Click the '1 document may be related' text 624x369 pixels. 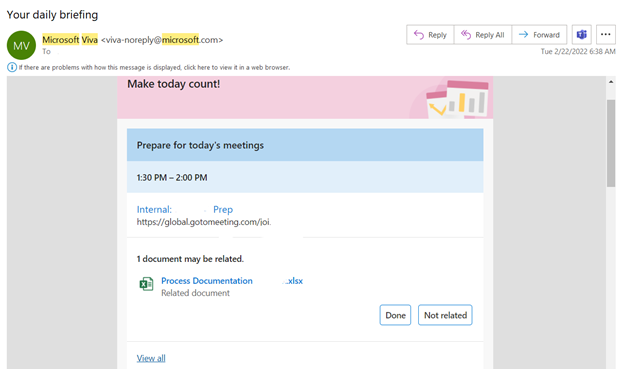190,259
